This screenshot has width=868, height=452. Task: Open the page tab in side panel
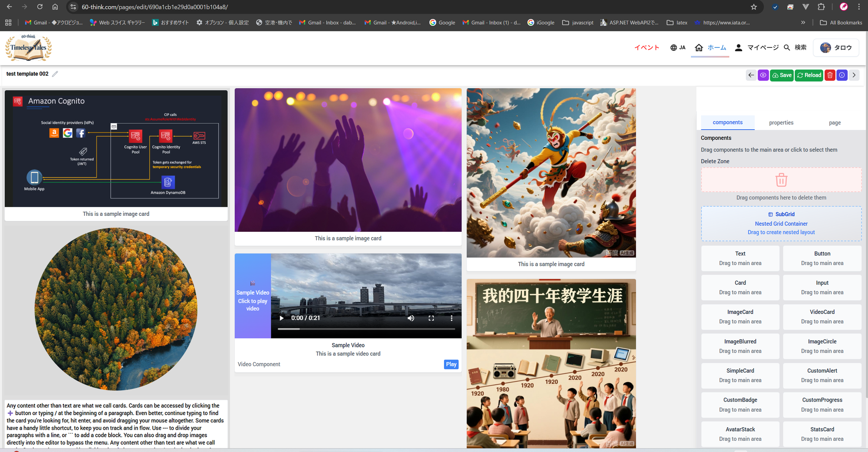835,123
